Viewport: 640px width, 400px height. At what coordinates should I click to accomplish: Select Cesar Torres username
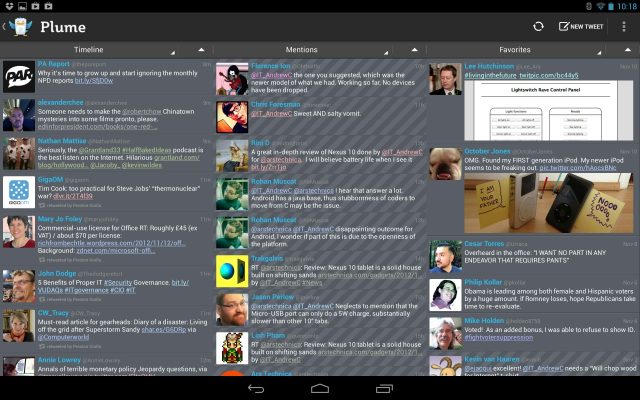coord(484,244)
